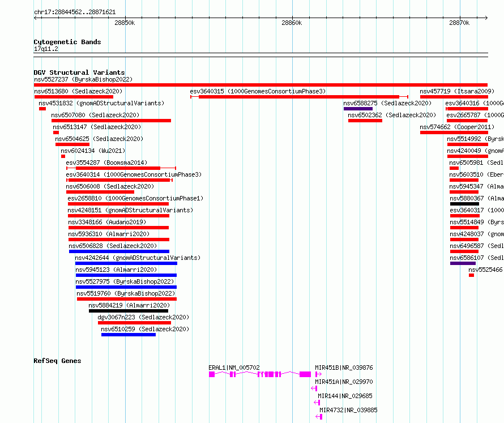The image size is (504, 423).
Task: Click the esv2658810 1000GenomesConsortiumPhase1 label
Action: 135,198
